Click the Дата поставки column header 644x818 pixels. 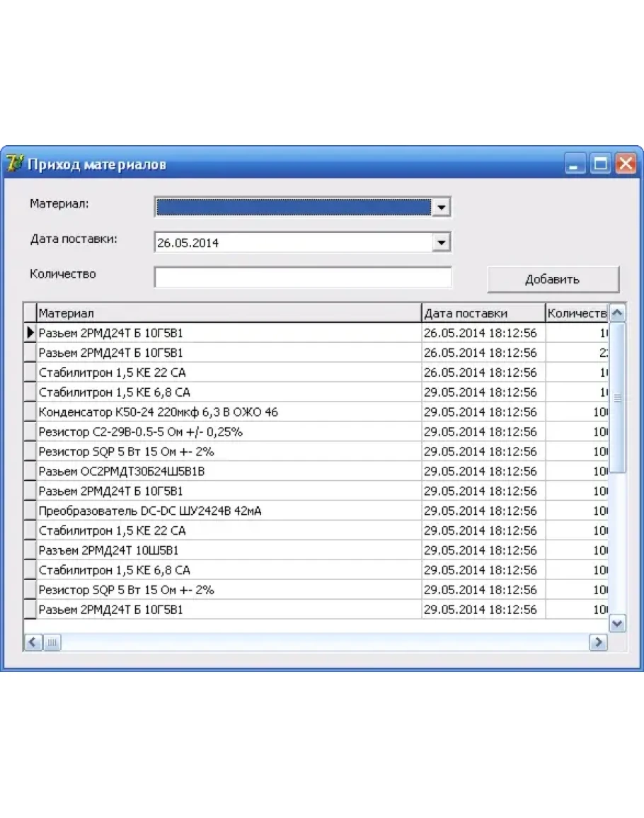pos(483,313)
